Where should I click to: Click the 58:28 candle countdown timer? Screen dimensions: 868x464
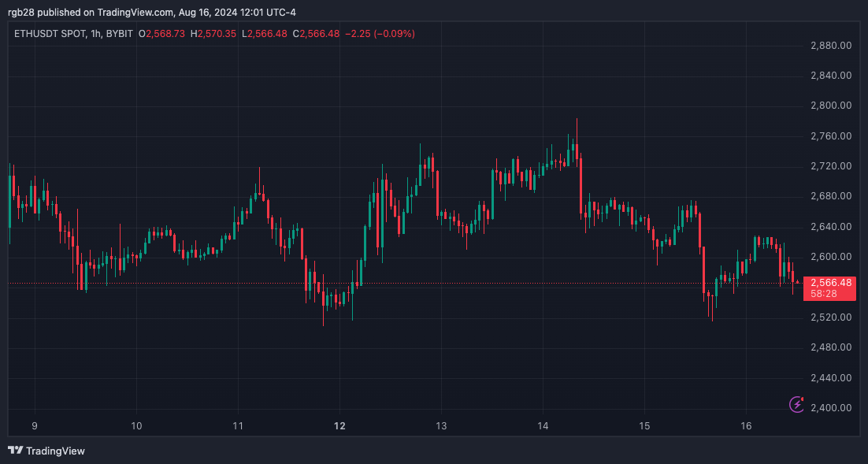click(824, 294)
